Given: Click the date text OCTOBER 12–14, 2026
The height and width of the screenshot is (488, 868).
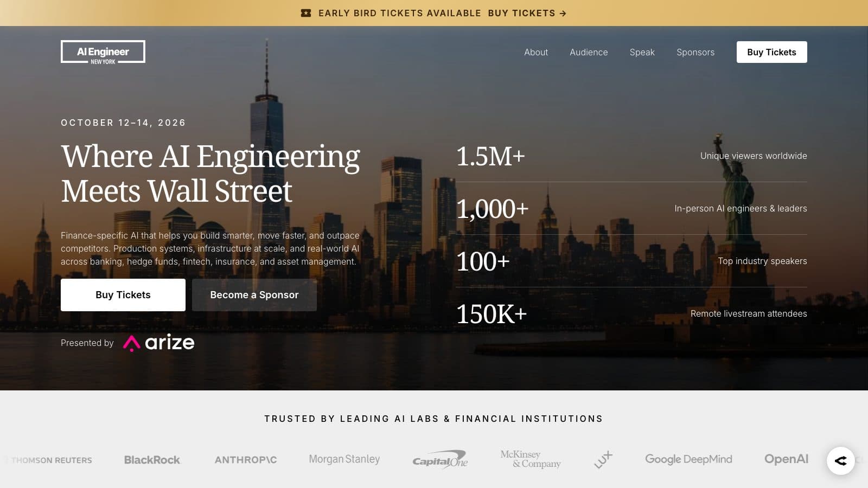Looking at the screenshot, I should 123,123.
